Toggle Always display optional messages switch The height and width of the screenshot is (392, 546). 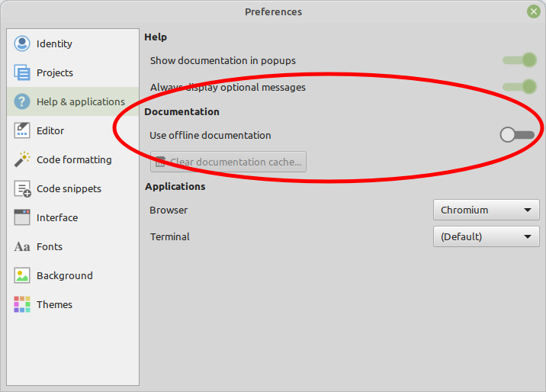[519, 87]
